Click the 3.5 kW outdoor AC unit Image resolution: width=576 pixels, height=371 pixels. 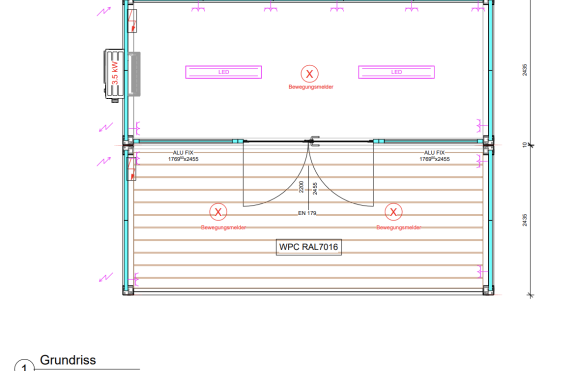pos(114,75)
